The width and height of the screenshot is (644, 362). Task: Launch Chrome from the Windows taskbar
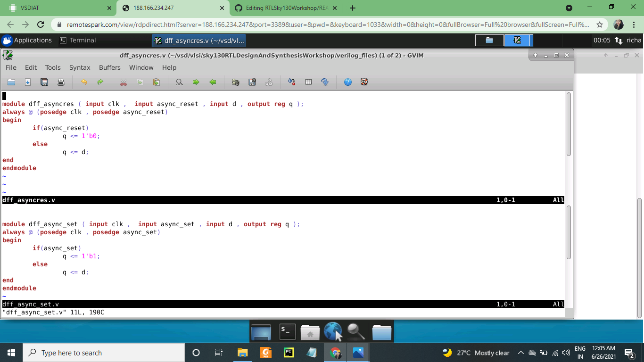tap(334, 353)
